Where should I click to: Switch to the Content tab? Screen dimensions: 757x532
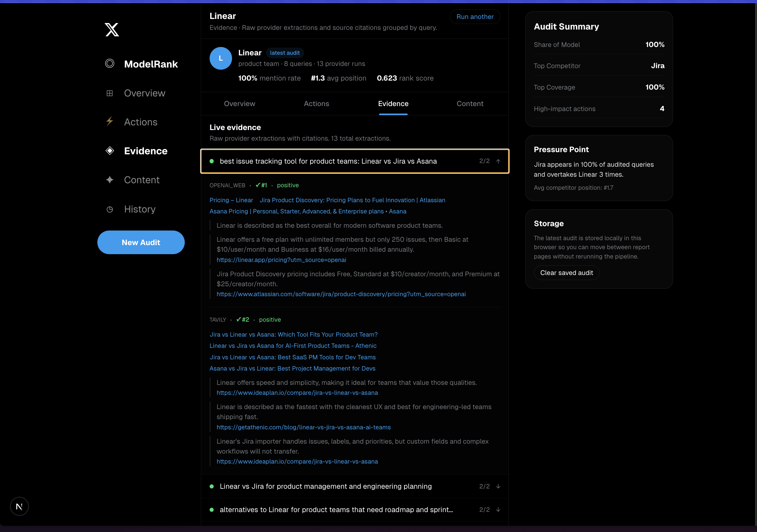[x=470, y=104]
